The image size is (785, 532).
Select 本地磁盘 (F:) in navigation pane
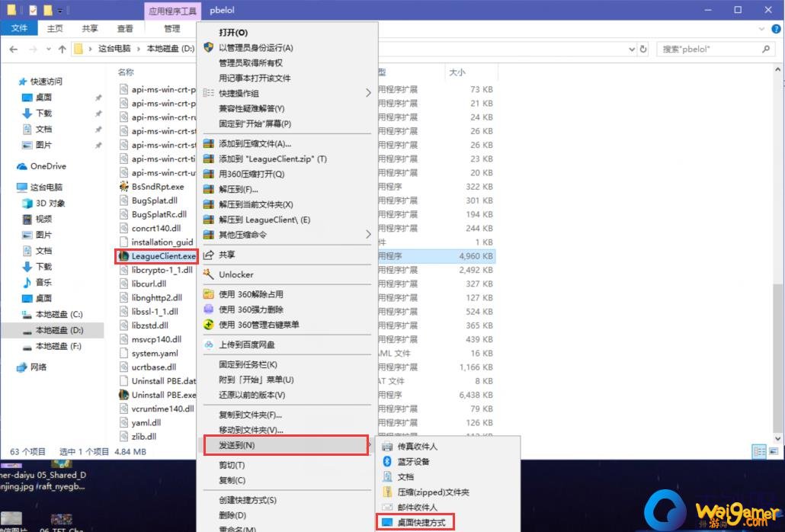(59, 346)
